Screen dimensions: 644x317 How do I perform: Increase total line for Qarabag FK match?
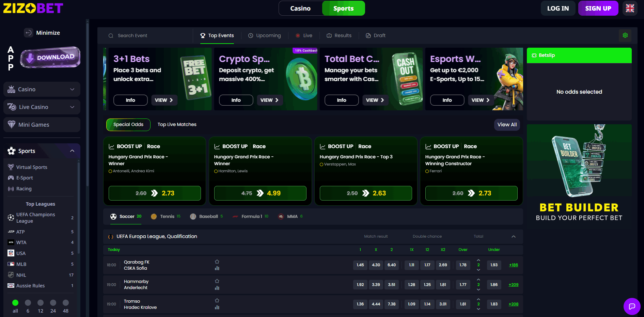(478, 260)
